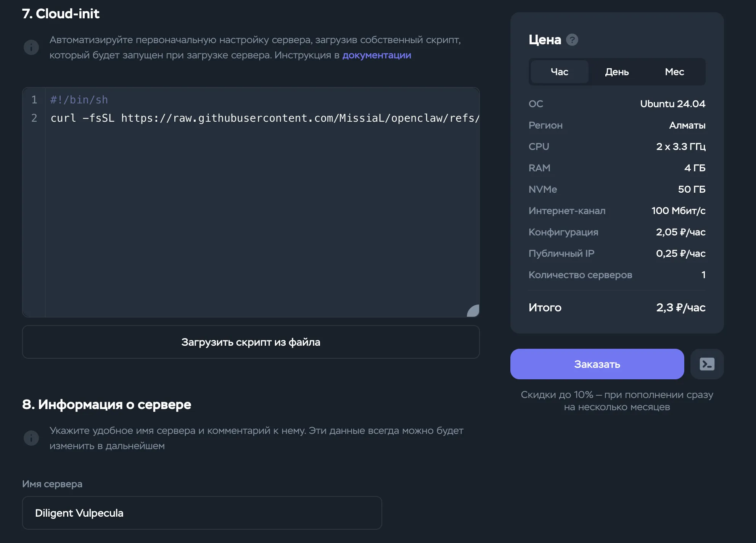The width and height of the screenshot is (756, 543).
Task: Click the info icon beside the Cloud-init description
Action: pos(31,47)
